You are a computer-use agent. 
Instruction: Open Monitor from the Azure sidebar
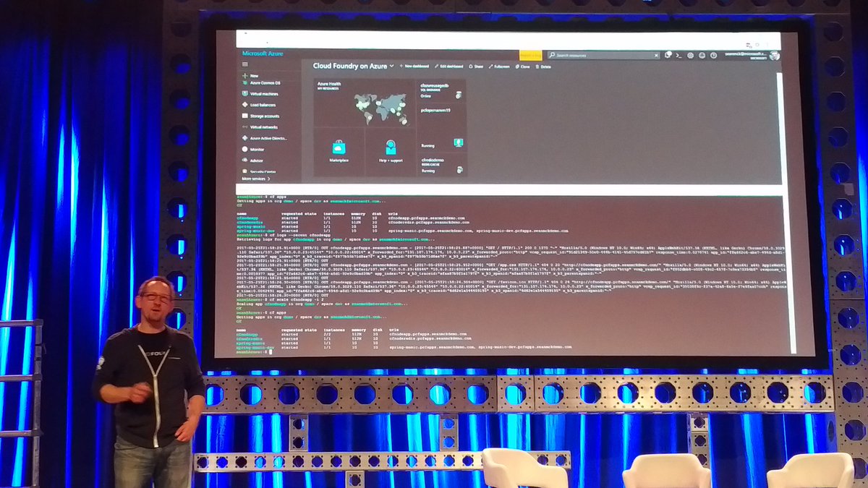(253, 149)
